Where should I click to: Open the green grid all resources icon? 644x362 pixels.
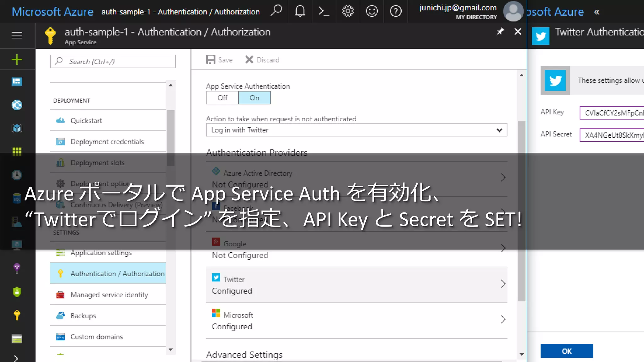(17, 151)
